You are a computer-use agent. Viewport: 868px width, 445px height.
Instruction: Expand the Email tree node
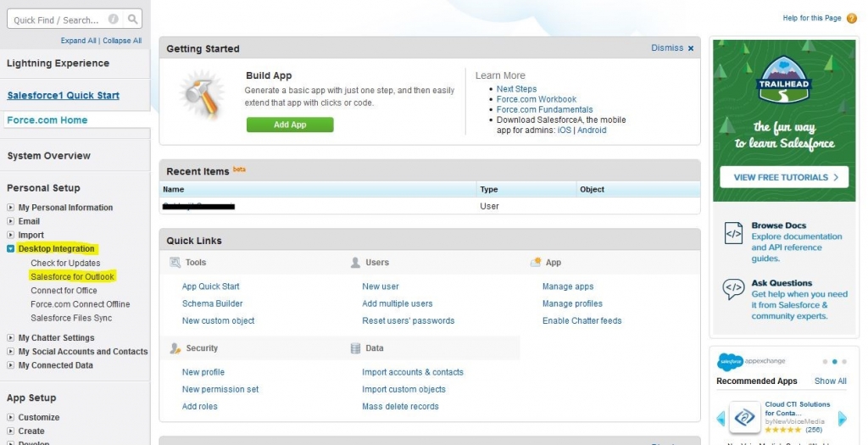10,221
